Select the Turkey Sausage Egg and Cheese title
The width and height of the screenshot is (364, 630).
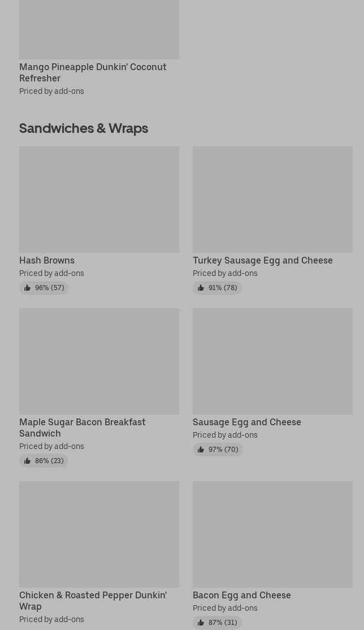click(263, 260)
